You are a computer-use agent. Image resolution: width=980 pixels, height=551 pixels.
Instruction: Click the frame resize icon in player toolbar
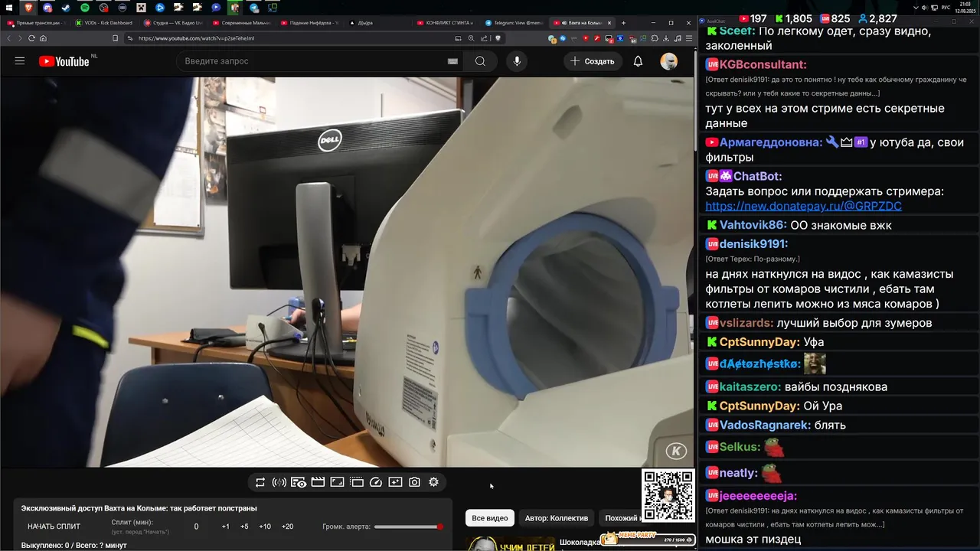[337, 482]
